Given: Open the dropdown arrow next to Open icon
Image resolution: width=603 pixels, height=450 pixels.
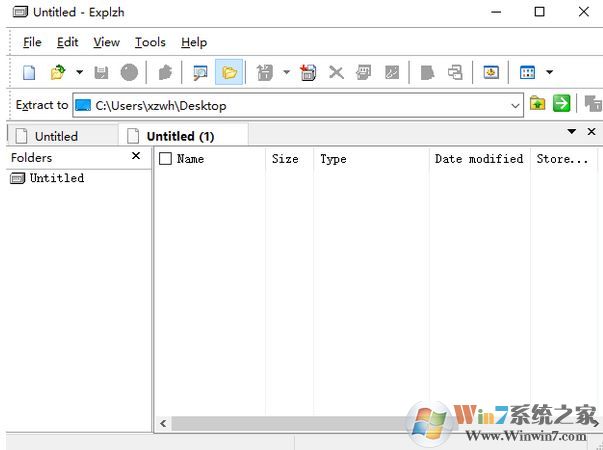Looking at the screenshot, I should point(79,72).
